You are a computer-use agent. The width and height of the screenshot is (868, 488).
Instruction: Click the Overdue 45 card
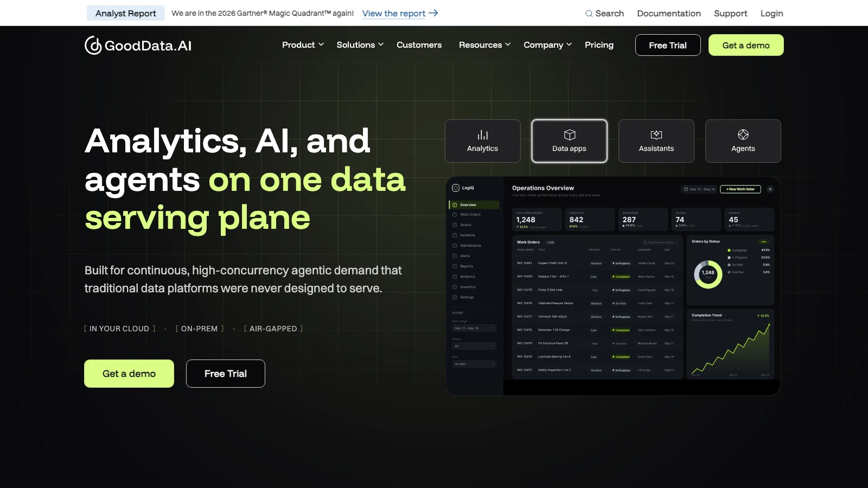click(749, 220)
